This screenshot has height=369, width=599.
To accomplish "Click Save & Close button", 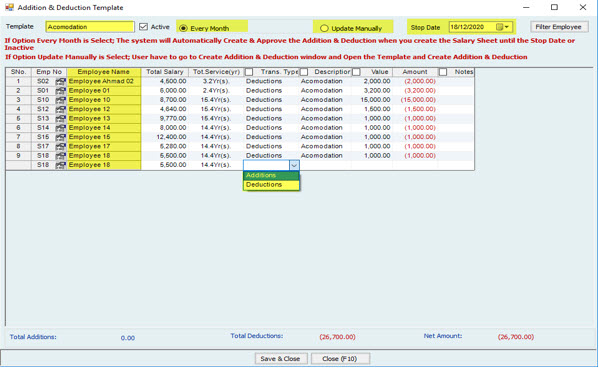I will 281,359.
